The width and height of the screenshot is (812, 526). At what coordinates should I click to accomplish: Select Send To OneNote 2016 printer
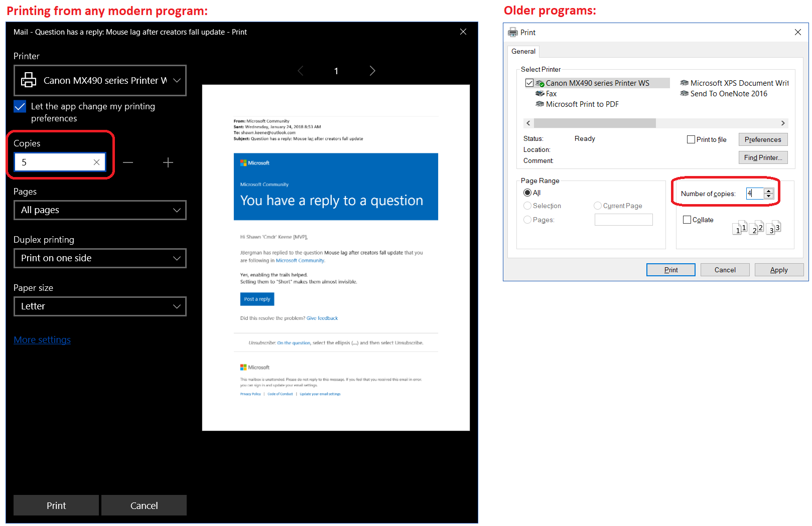click(x=724, y=94)
